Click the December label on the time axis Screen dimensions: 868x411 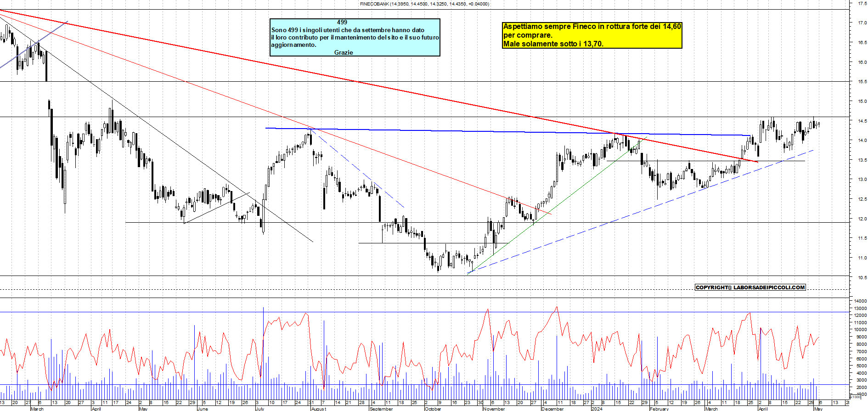[x=552, y=409]
